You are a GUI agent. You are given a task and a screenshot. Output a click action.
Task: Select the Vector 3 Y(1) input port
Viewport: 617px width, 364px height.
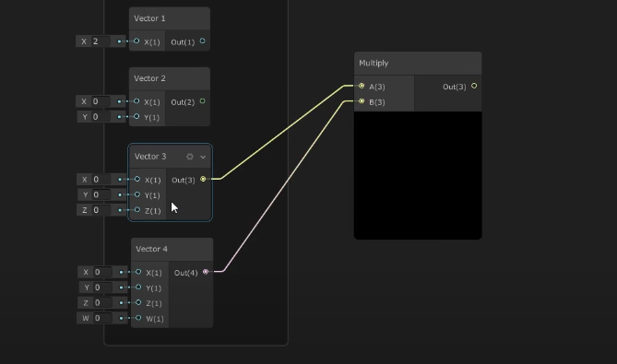point(137,194)
